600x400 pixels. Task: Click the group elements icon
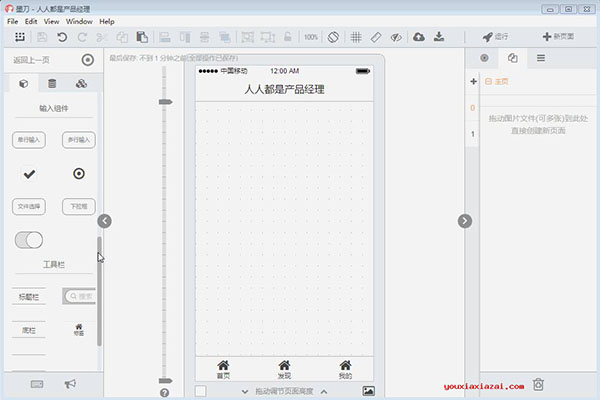point(247,37)
